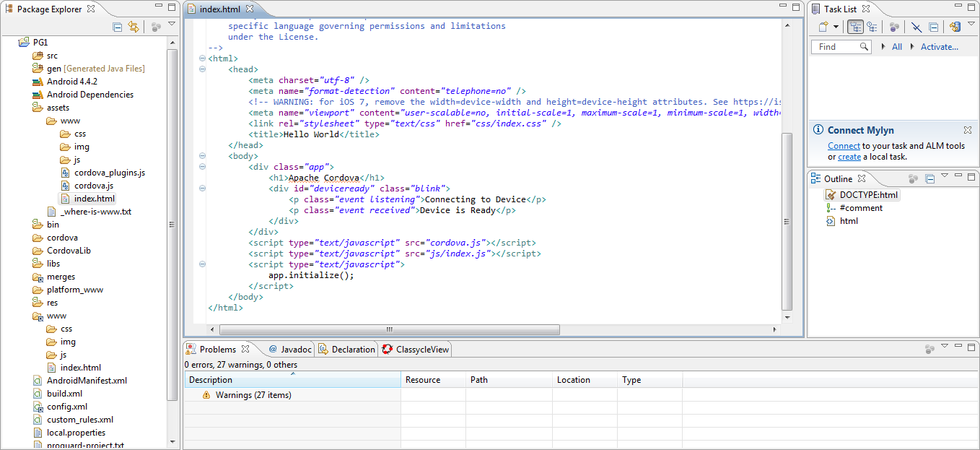The image size is (980, 450).
Task: Click the Description column header
Action: point(292,380)
